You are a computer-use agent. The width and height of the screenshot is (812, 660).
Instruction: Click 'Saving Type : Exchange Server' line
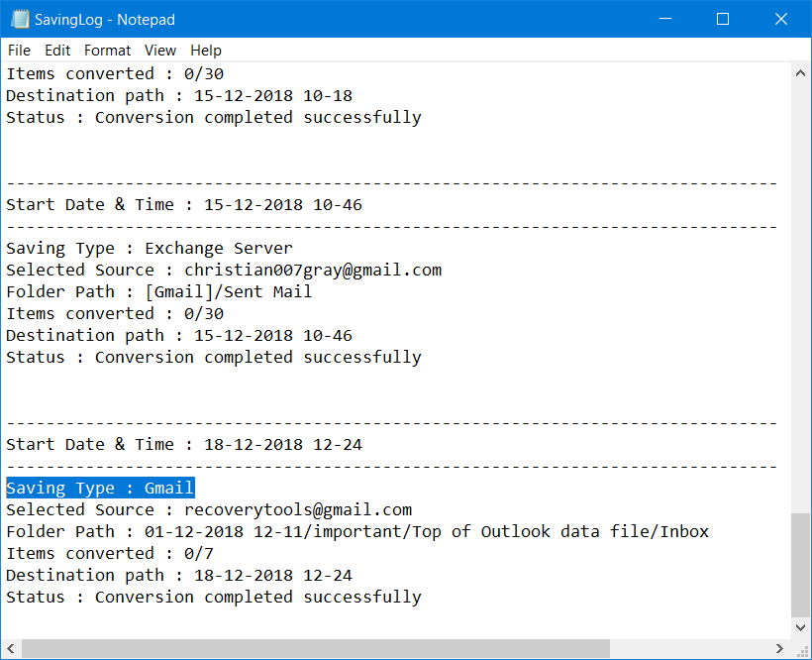(x=150, y=248)
